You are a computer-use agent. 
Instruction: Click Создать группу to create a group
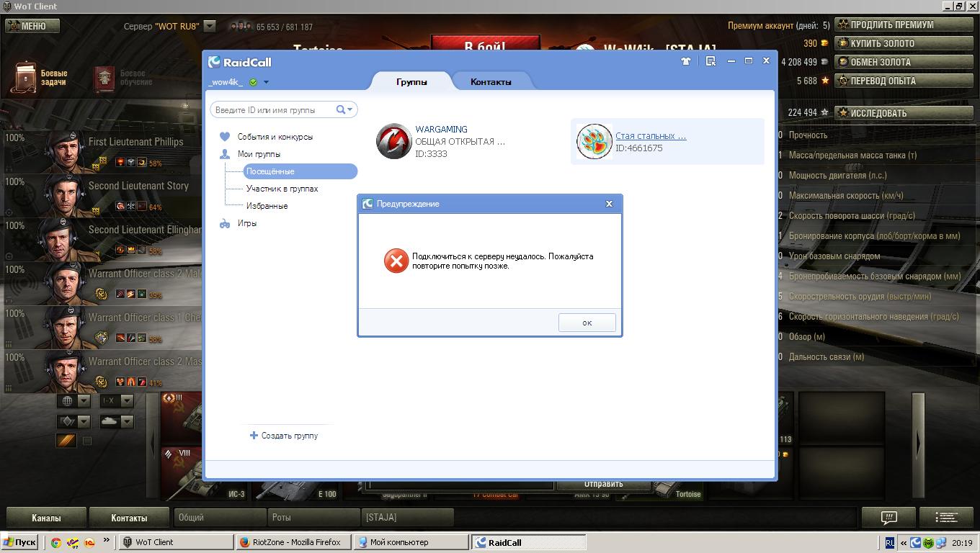coord(284,436)
